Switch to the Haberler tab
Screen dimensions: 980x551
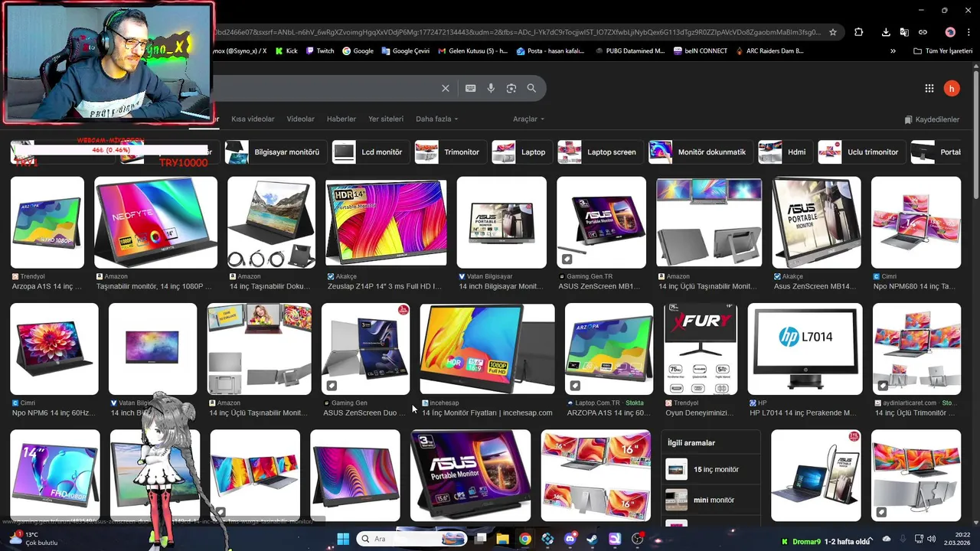pos(341,119)
